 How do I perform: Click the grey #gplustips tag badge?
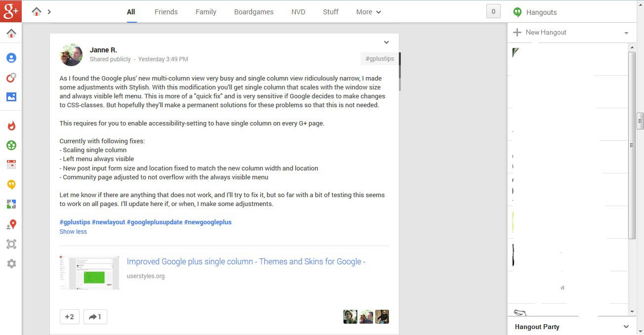[380, 59]
